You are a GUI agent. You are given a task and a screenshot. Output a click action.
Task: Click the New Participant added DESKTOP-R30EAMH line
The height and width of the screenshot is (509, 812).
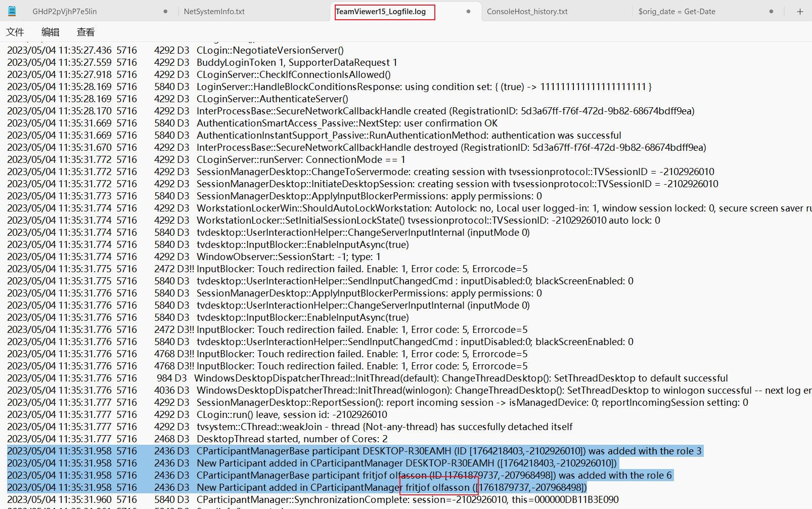click(312, 463)
